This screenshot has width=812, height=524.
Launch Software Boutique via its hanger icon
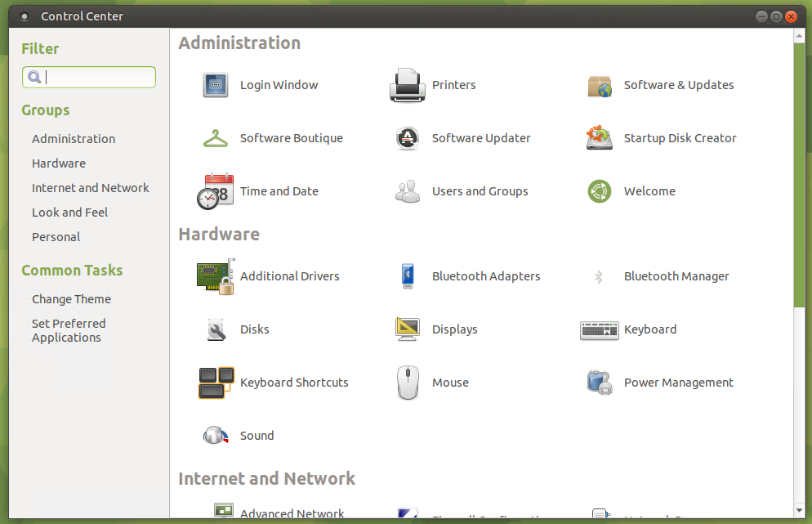(216, 138)
